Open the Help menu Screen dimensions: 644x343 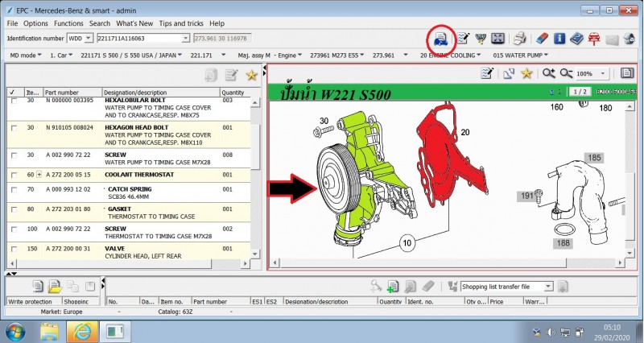point(217,23)
